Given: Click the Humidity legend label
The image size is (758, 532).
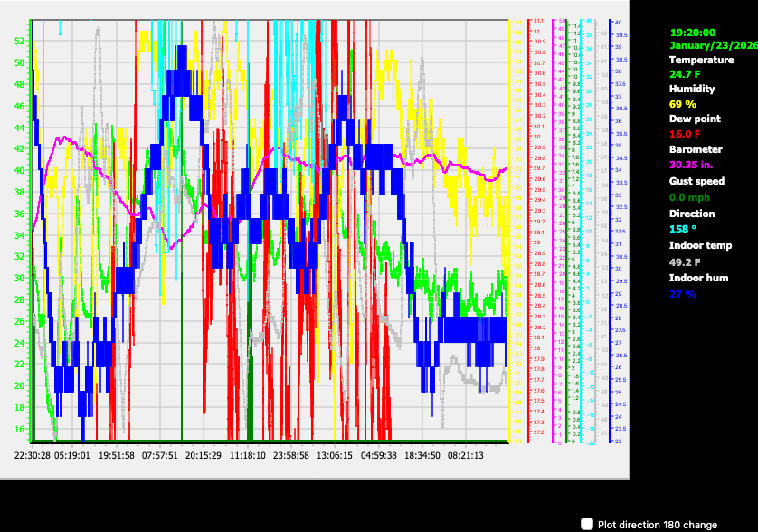Looking at the screenshot, I should (692, 89).
